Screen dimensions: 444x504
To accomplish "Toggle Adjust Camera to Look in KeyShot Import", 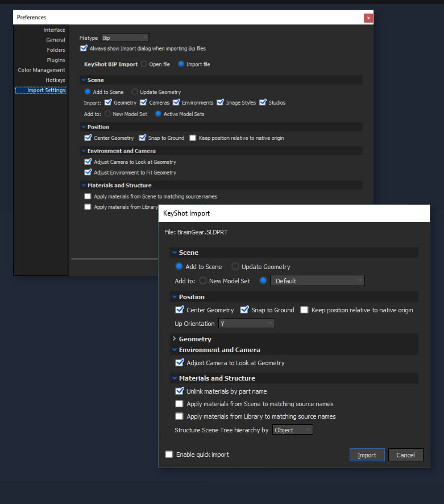I will coord(180,362).
